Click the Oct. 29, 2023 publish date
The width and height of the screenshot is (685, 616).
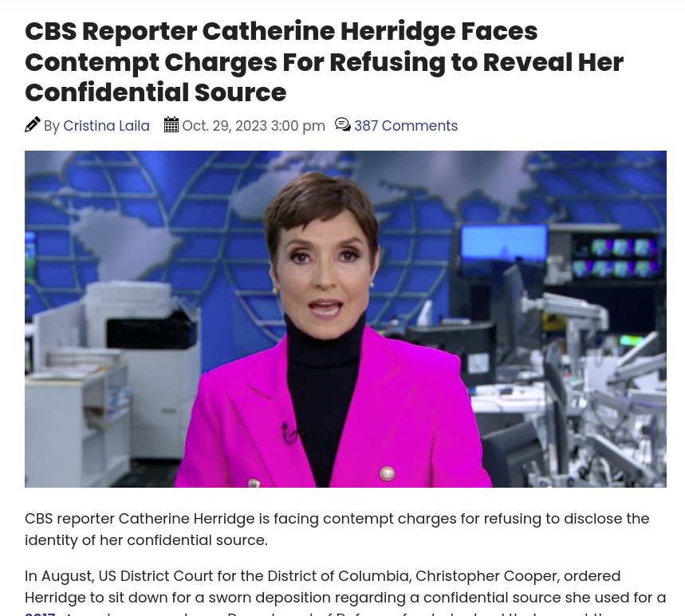(x=225, y=126)
